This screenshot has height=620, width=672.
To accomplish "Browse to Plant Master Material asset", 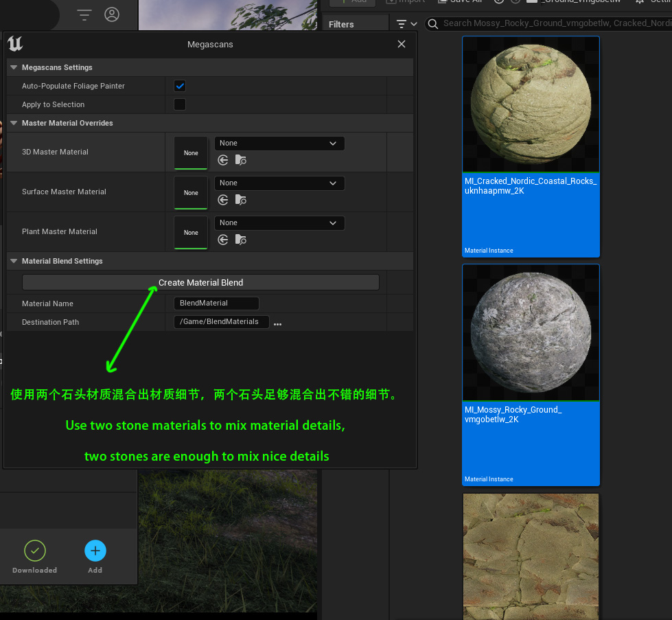I will pos(240,239).
